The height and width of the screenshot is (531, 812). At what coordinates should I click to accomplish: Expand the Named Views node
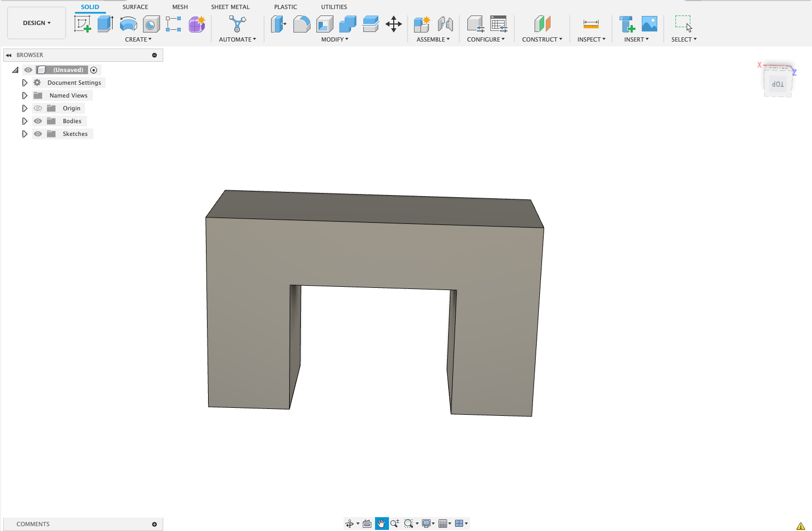pos(25,95)
